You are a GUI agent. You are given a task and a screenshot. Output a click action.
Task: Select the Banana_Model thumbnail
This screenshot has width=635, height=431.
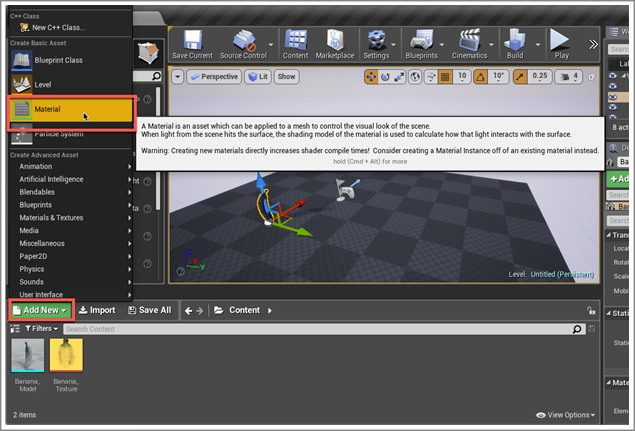pyautogui.click(x=28, y=355)
